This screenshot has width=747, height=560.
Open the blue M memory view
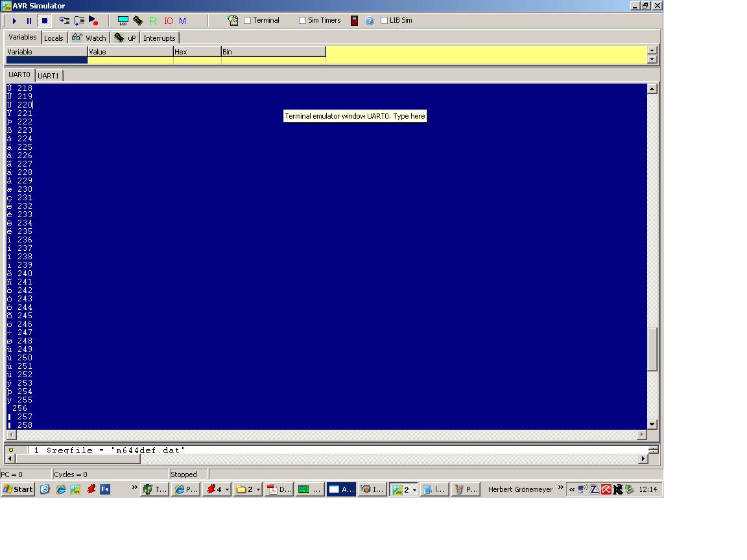[182, 21]
